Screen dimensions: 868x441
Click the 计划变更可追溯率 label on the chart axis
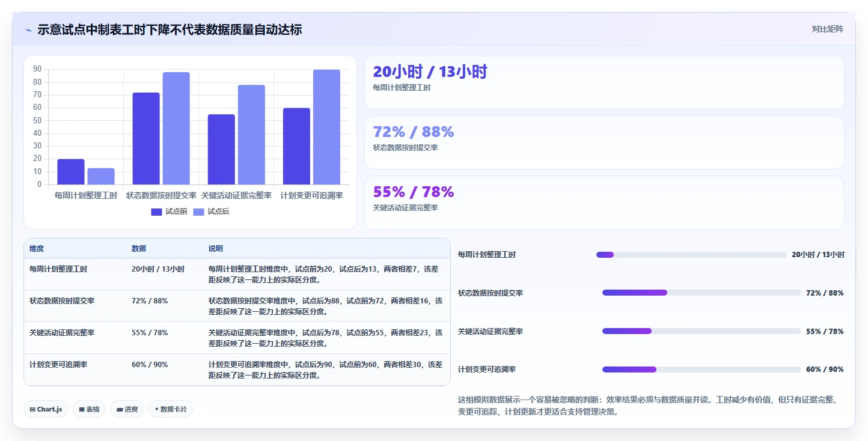coord(311,195)
